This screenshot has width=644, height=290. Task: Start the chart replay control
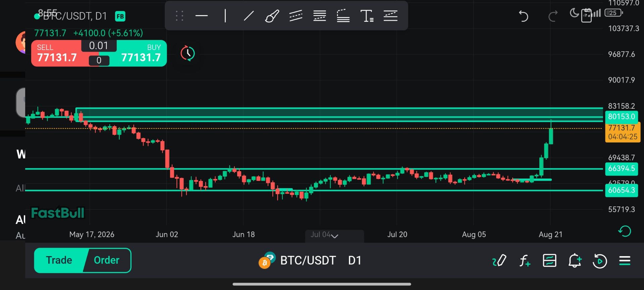600,261
